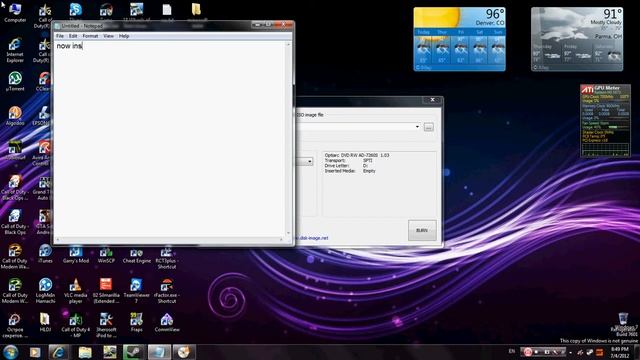The image size is (640, 360).
Task: Click the Parma, OH weather gadget
Action: 577,39
